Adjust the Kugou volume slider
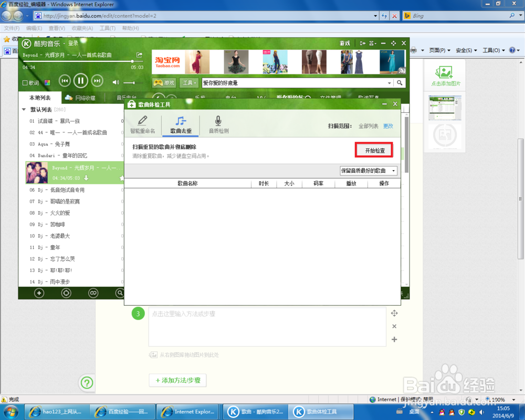The height and width of the screenshot is (420, 525). 133,82
